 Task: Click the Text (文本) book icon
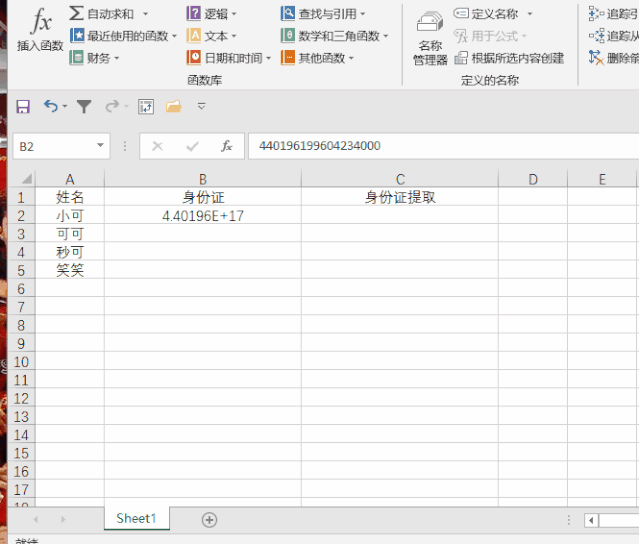pos(193,35)
